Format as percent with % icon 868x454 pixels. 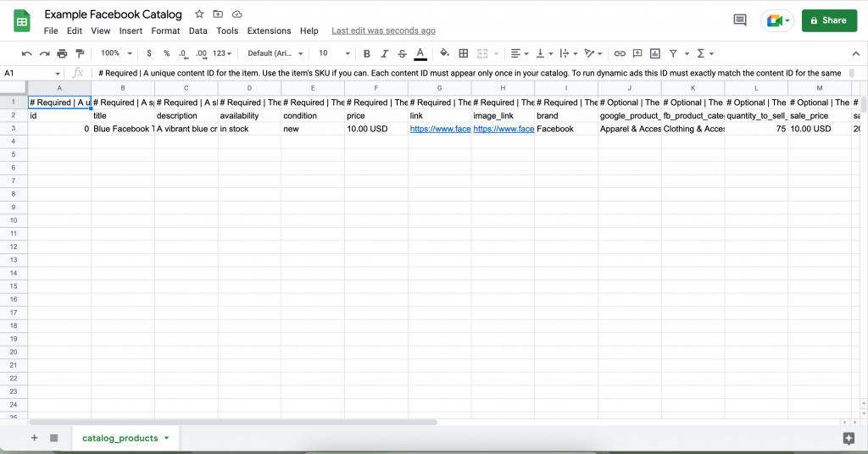coord(167,53)
